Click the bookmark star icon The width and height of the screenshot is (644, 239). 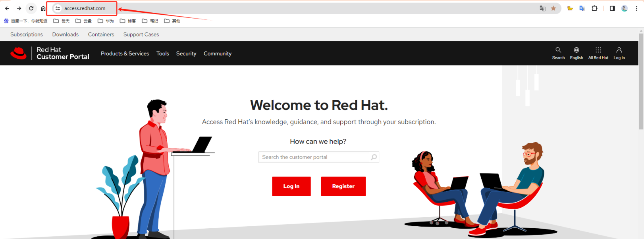click(553, 8)
